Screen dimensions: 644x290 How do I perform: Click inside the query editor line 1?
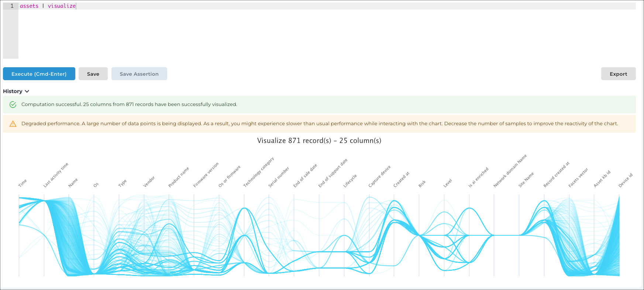tap(327, 6)
